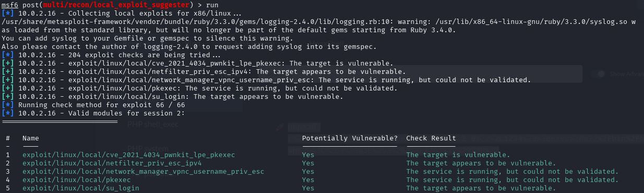Click the 'Check Result' column header
The width and height of the screenshot is (644, 193).
coord(431,138)
